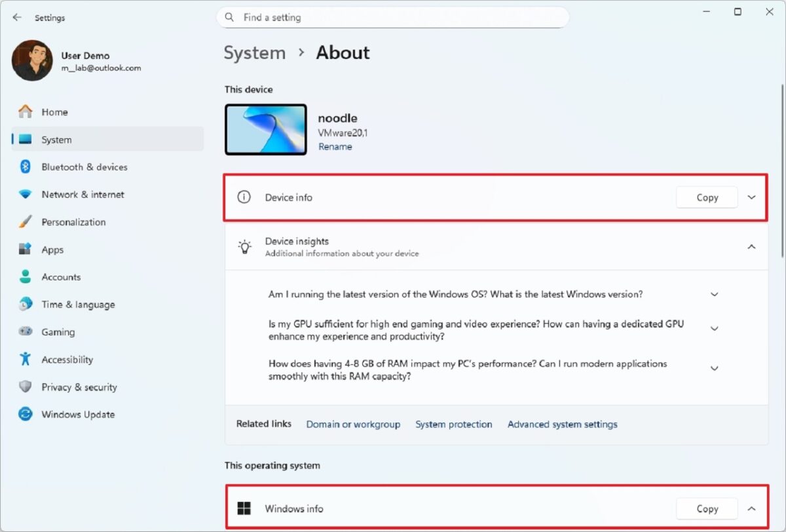The width and height of the screenshot is (786, 532).
Task: Expand the GPU sufficiency question
Action: [x=715, y=329]
